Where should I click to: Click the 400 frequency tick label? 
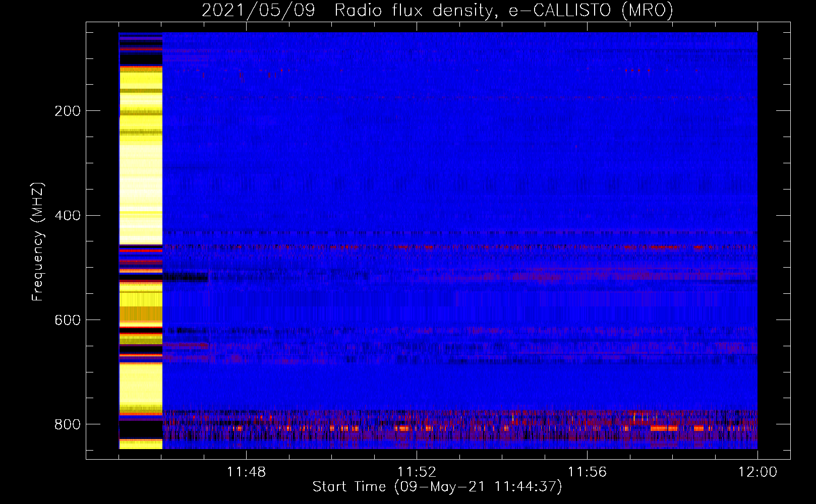click(x=67, y=216)
